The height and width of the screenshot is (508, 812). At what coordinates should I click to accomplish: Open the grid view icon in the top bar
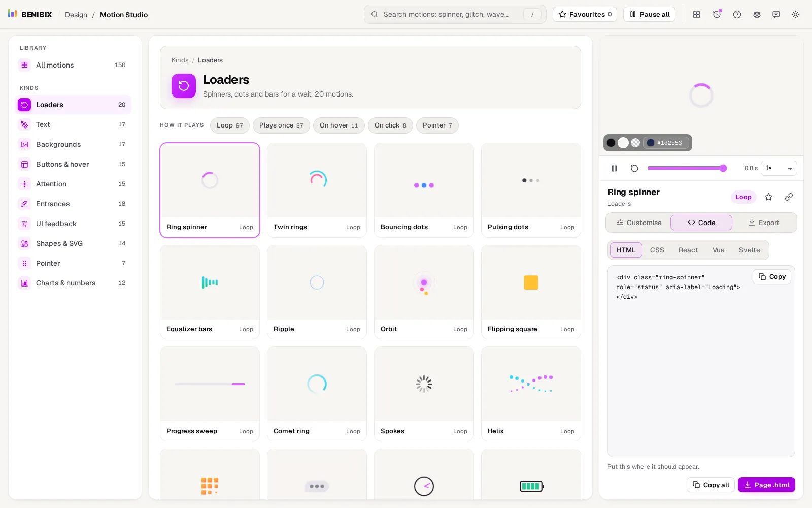pos(697,14)
